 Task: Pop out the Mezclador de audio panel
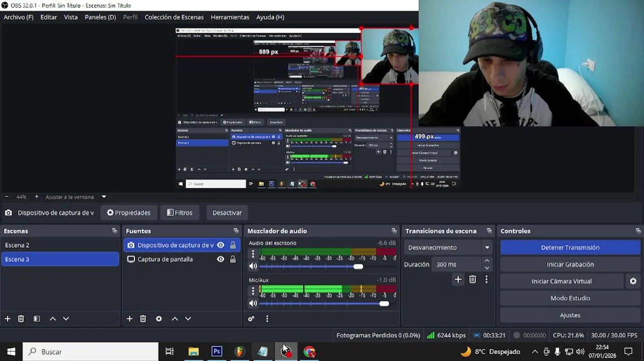click(x=394, y=231)
